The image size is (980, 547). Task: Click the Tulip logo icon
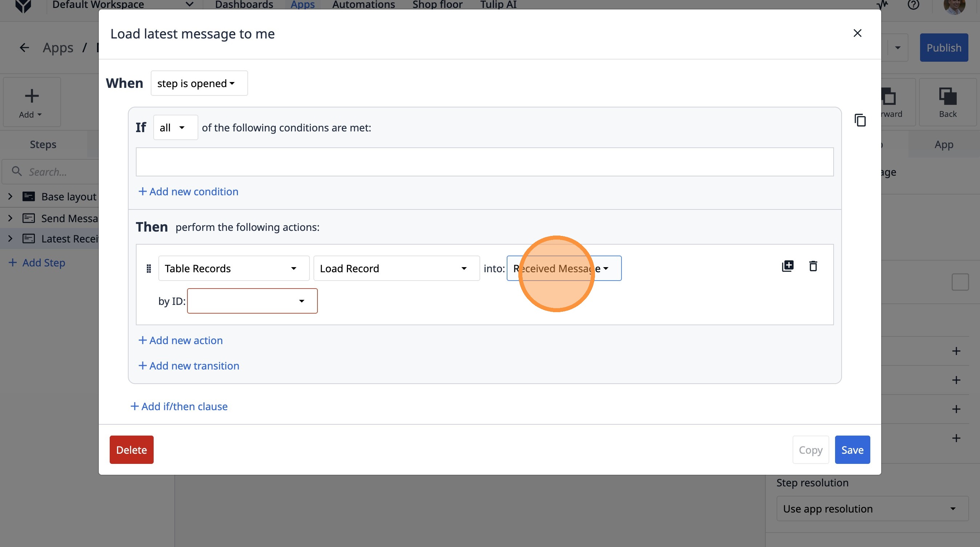coord(23,5)
